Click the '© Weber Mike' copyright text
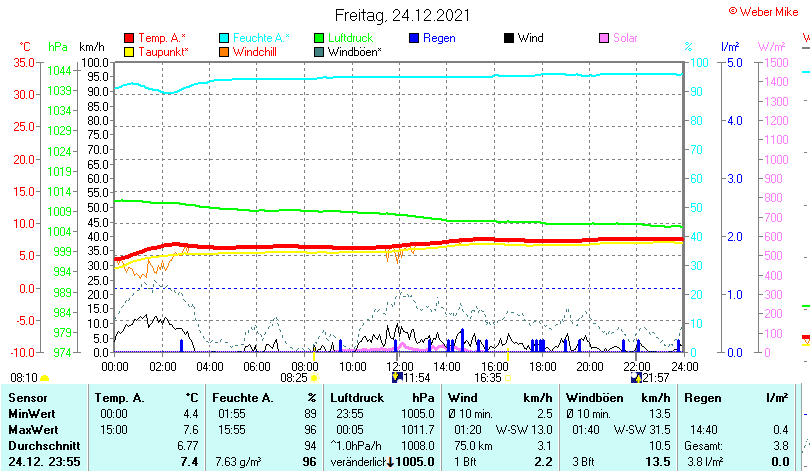The width and height of the screenshot is (810, 471). (x=764, y=12)
